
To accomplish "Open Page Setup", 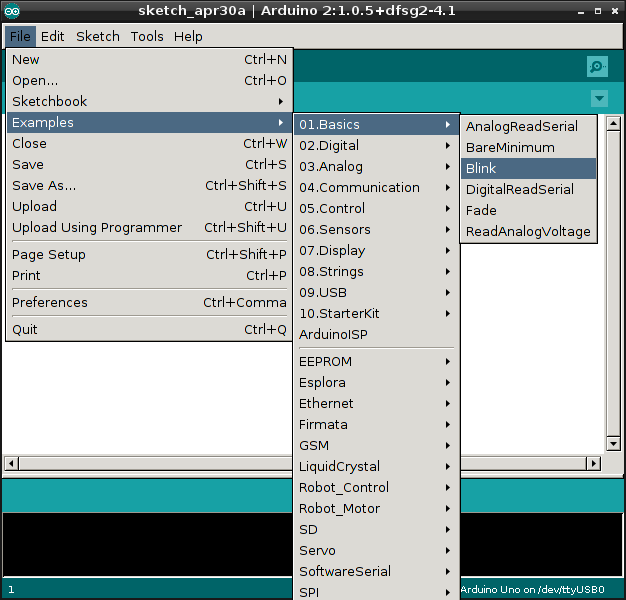I will 149,254.
